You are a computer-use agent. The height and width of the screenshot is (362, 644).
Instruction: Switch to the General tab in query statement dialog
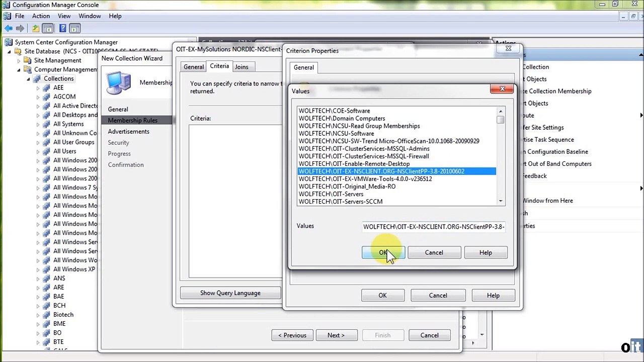(x=194, y=67)
